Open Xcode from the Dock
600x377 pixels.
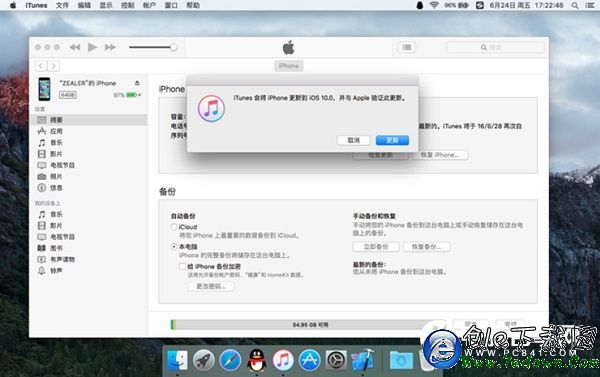(x=362, y=360)
